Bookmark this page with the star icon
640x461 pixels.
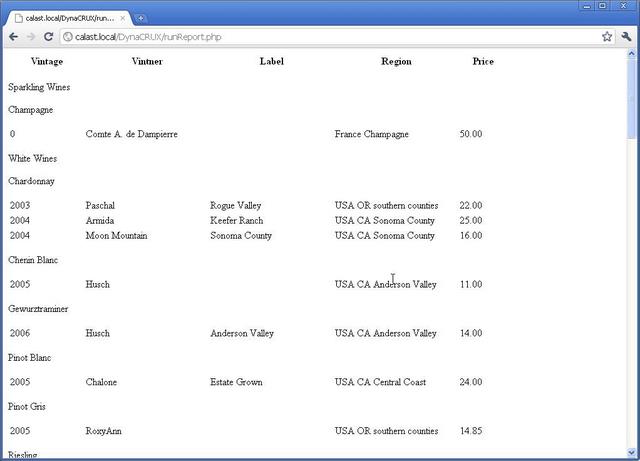point(607,37)
